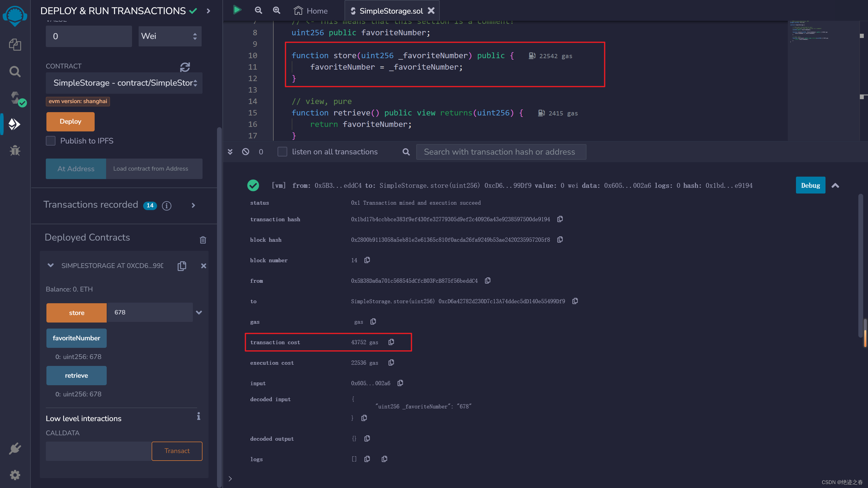The height and width of the screenshot is (488, 868).
Task: Enable Publish to IPFS checkbox
Action: pos(51,141)
